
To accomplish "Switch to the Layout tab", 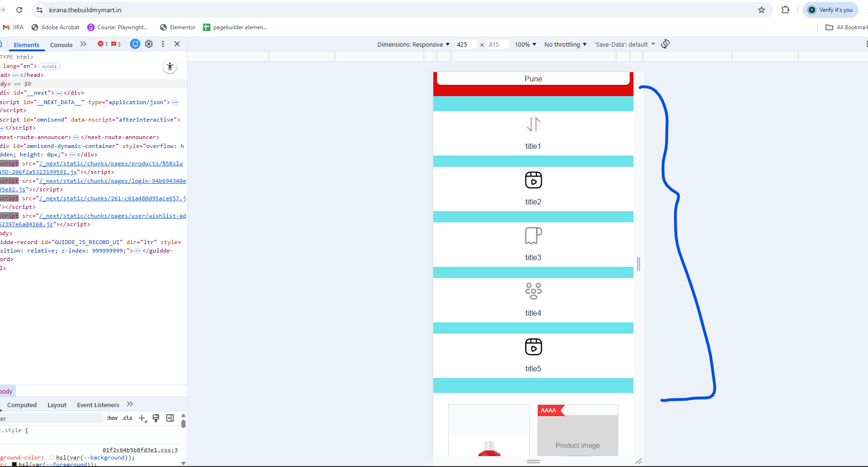I will click(57, 405).
